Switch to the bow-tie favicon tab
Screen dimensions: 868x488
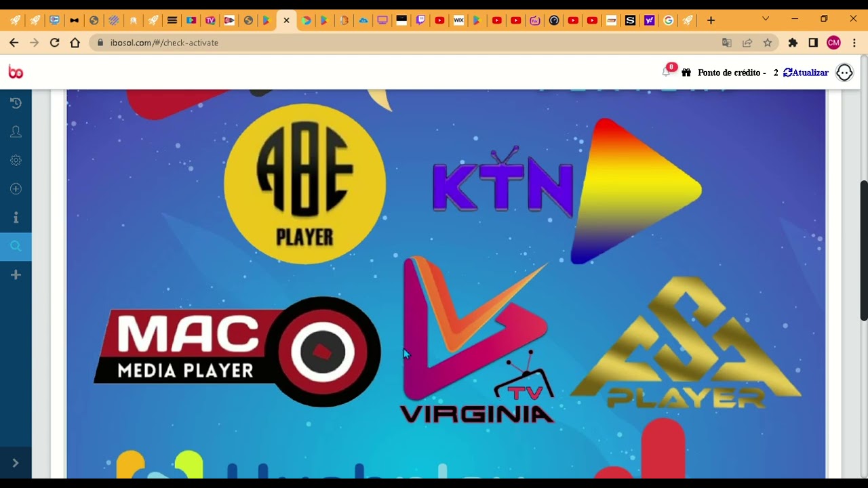(74, 20)
